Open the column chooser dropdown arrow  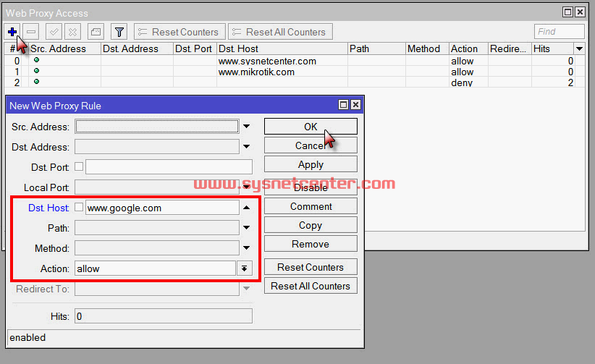(x=579, y=48)
